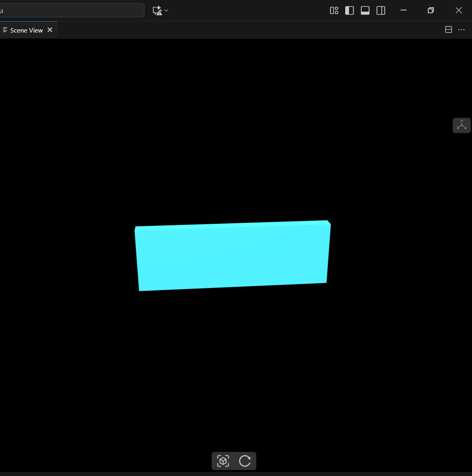Click the XYZ axes gizmo button
The image size is (472, 476).
pyautogui.click(x=462, y=125)
